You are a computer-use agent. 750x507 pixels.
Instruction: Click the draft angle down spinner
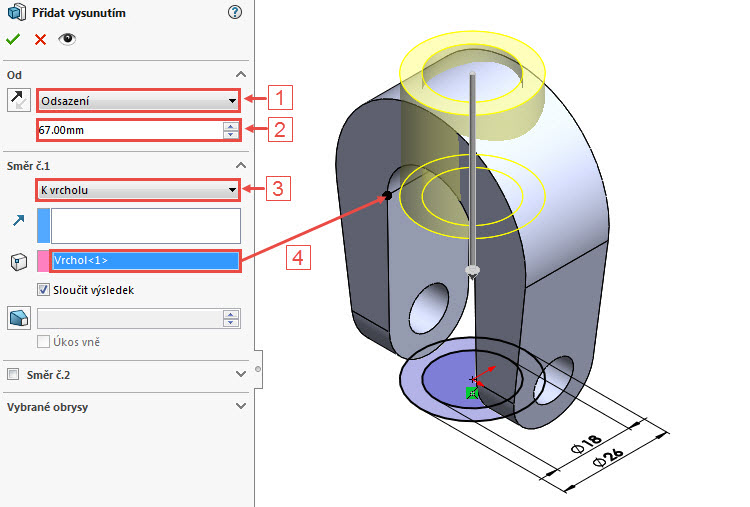(231, 322)
